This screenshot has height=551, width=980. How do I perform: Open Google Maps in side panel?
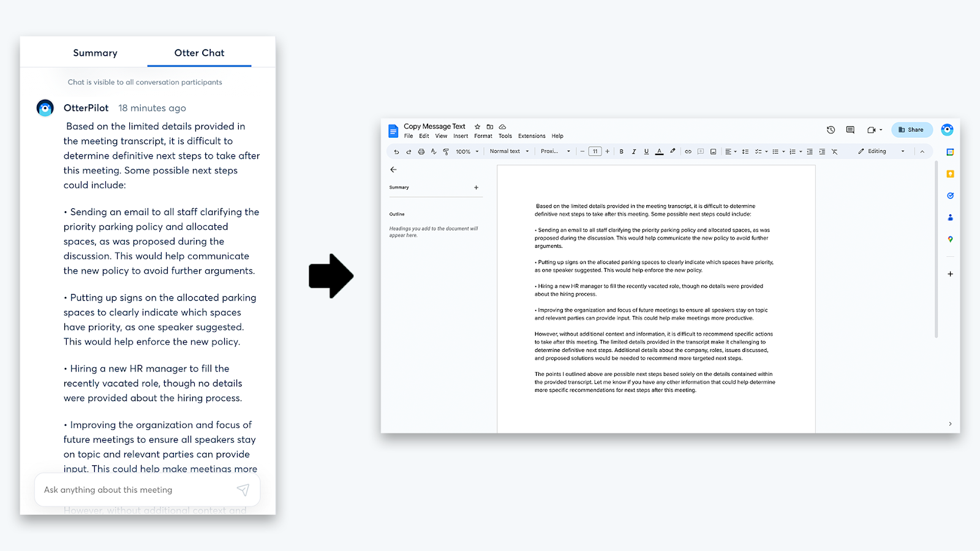[x=950, y=239]
